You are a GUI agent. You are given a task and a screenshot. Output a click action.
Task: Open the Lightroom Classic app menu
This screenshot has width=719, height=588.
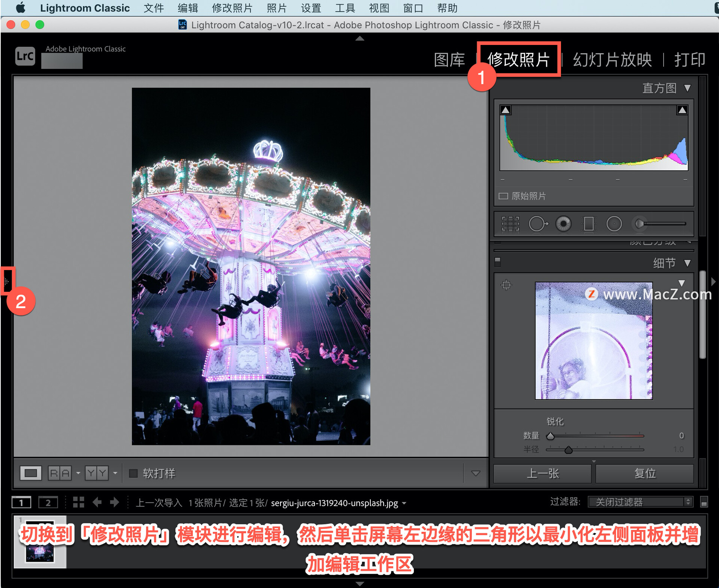click(85, 8)
